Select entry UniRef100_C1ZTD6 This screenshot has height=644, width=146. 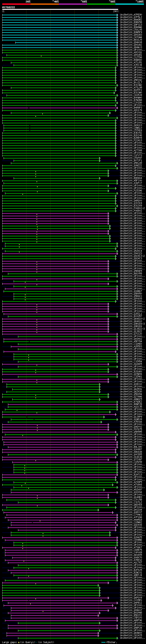tap(131, 58)
